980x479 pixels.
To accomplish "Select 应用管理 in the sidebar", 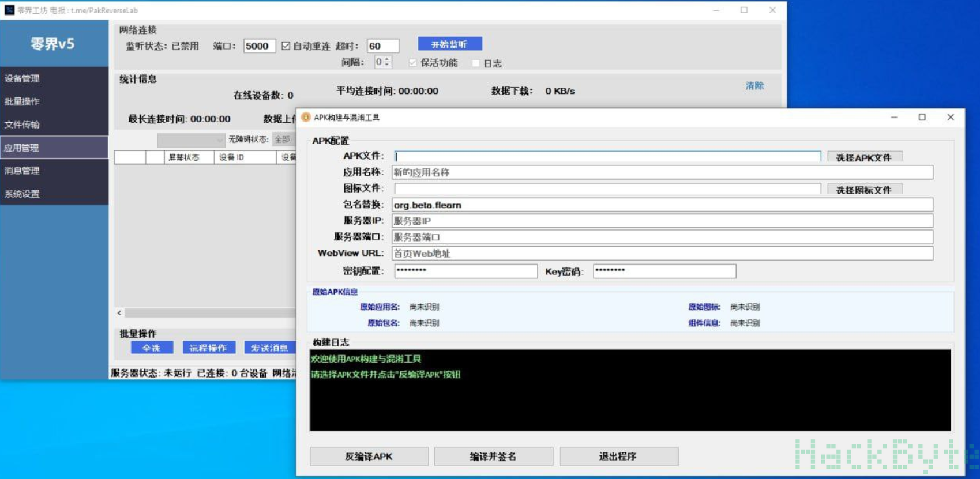I will pos(54,148).
